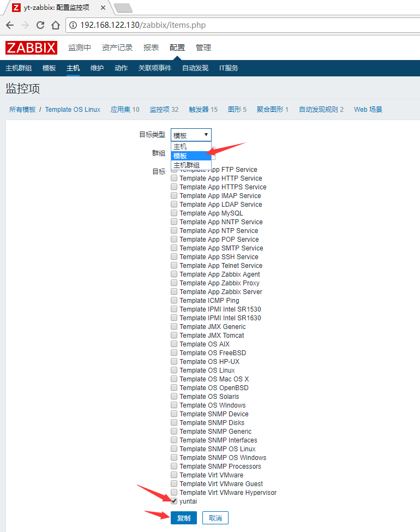Image resolution: width=420 pixels, height=532 pixels.
Task: Click the site info icon in address bar
Action: (x=73, y=25)
